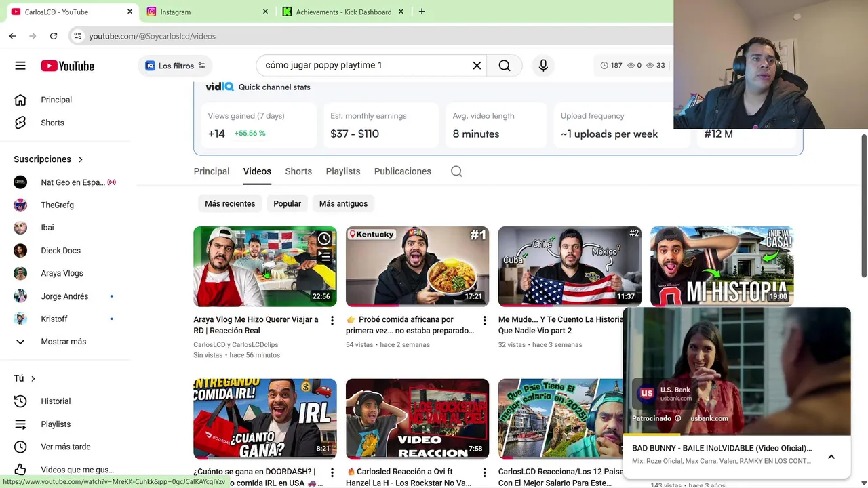
Task: Open the Publicaciones tab
Action: point(403,171)
